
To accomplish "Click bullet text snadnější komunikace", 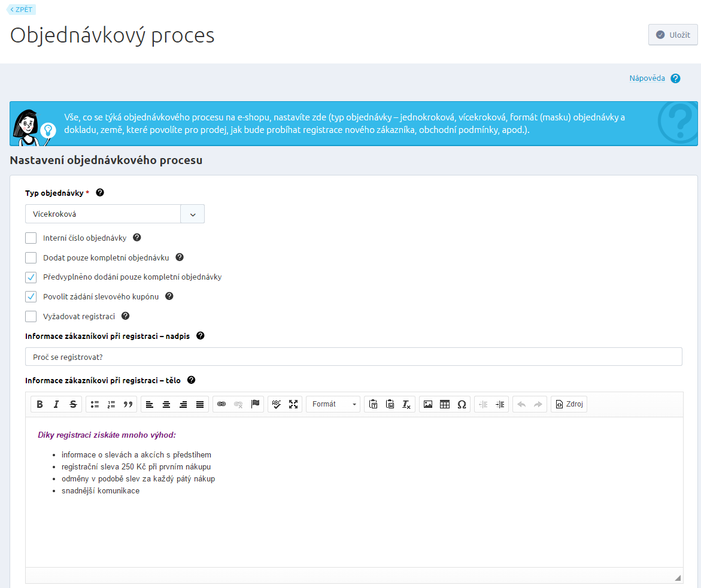I will (101, 491).
